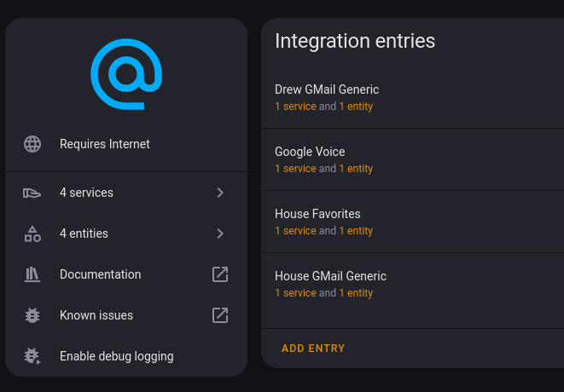Click the books Documentation icon
Screen dimensions: 564x392
click(x=32, y=274)
